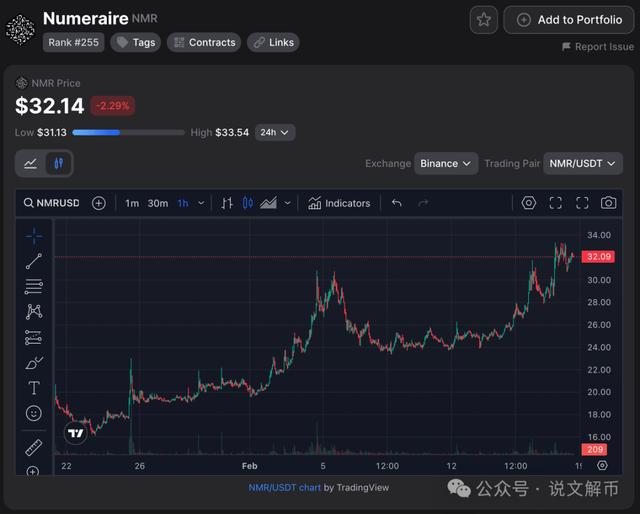Expand the Tags pill
The height and width of the screenshot is (514, 640).
click(x=136, y=42)
